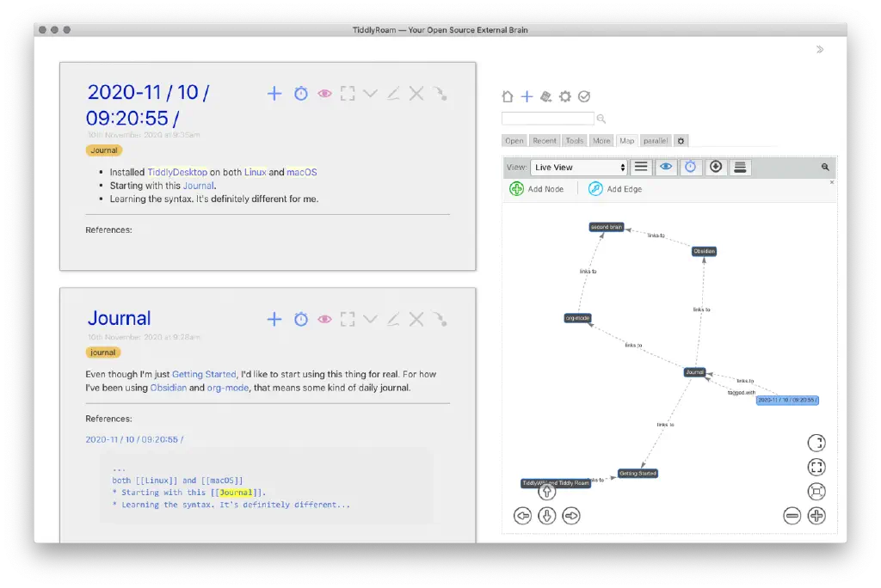Open the gear tab beside parallel
The height and width of the screenshot is (588, 881).
[x=681, y=140]
